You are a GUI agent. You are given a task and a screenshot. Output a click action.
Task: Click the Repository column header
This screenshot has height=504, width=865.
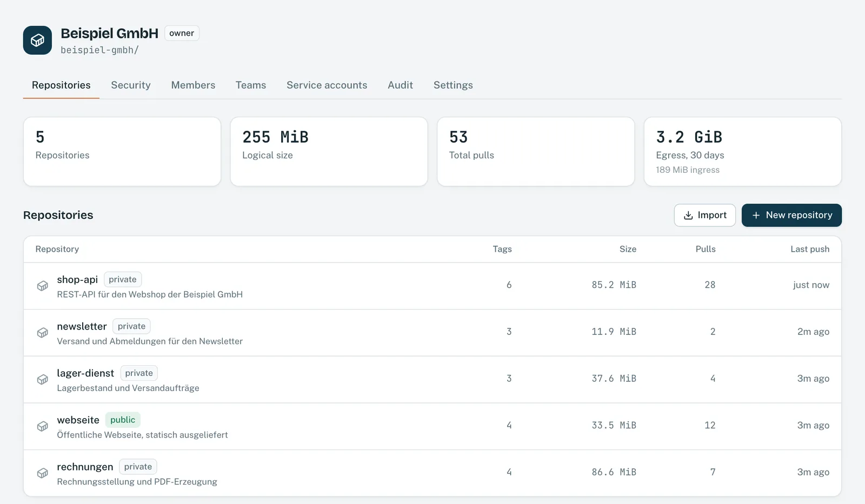click(57, 249)
